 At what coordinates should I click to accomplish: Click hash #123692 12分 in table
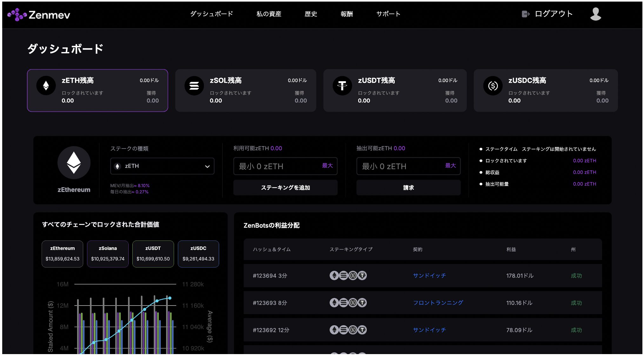(271, 330)
